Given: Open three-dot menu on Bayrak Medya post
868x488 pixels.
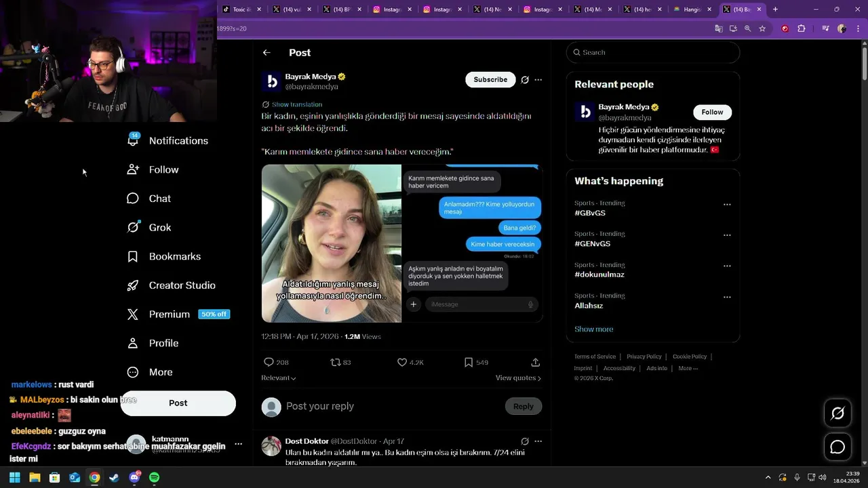Looking at the screenshot, I should coord(538,80).
